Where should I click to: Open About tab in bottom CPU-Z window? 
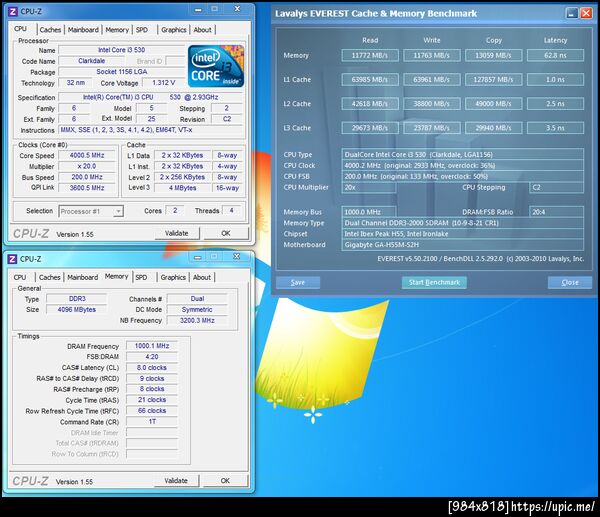point(202,277)
